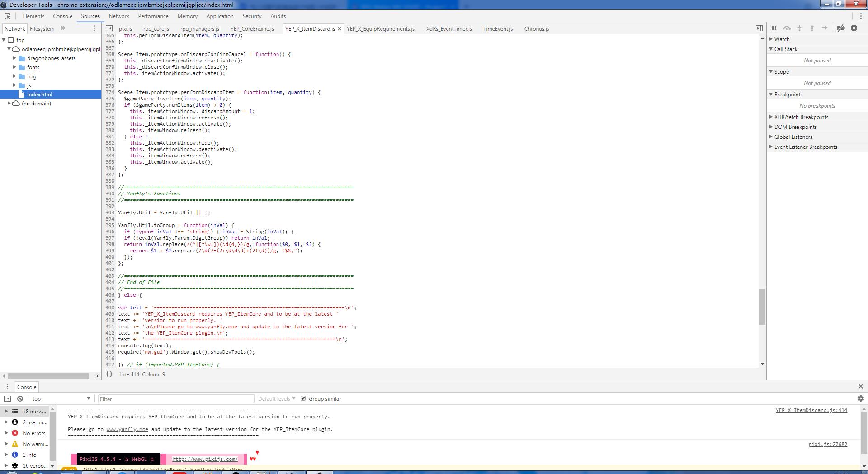Open the YEP_X_ItemDiscard.js:414 source link
The height and width of the screenshot is (474, 868).
pyautogui.click(x=811, y=410)
